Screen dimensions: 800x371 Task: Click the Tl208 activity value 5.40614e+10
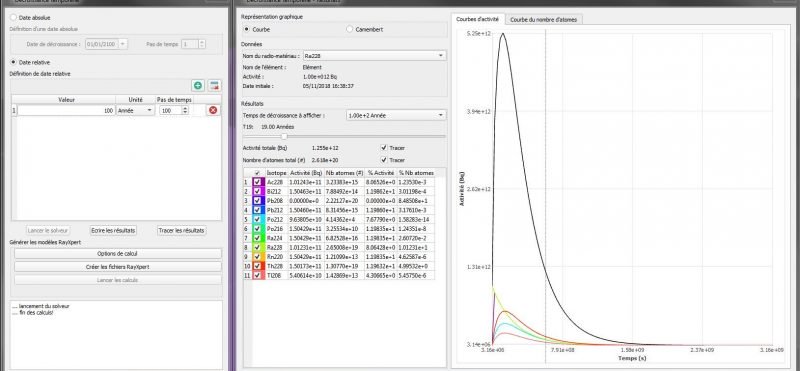[306, 276]
